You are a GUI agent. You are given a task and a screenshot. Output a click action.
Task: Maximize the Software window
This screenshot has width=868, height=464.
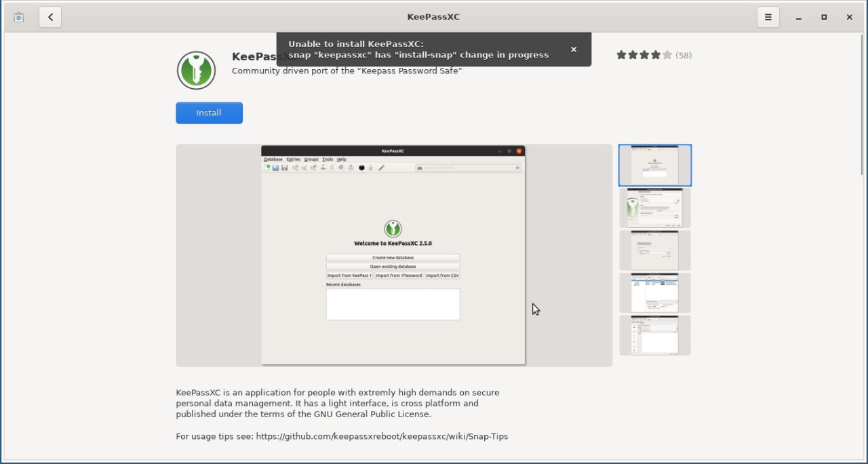(x=824, y=17)
